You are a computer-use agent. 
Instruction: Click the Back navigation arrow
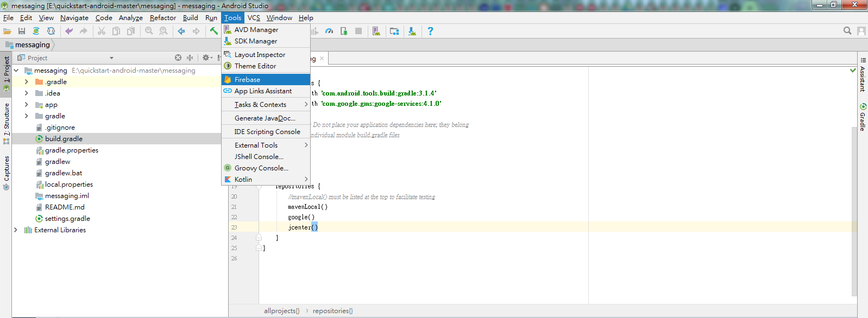tap(181, 31)
